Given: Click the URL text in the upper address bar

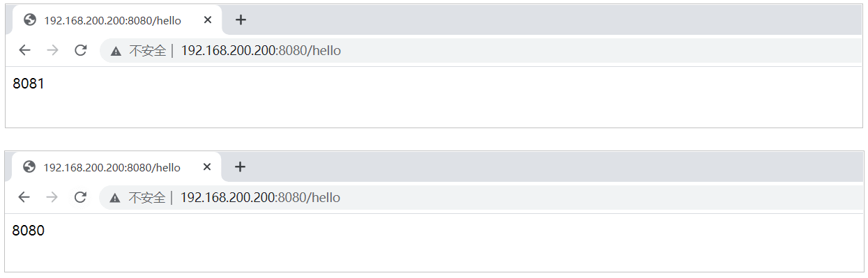Looking at the screenshot, I should [261, 50].
